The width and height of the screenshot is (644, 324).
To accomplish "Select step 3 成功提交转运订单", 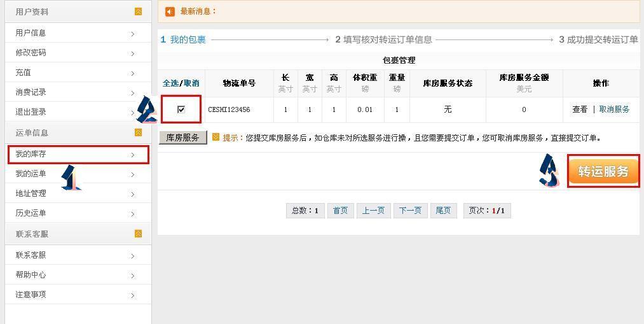I will (599, 40).
